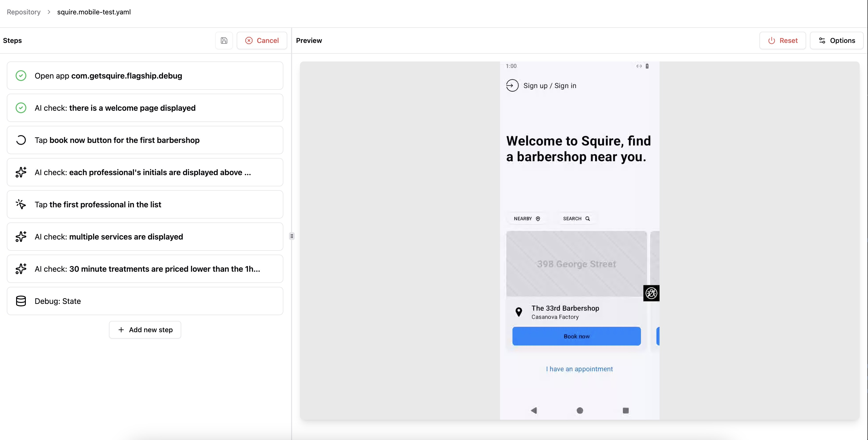Screen dimensions: 868x440
Task: Select the Tap book now button step
Action: pos(145,140)
